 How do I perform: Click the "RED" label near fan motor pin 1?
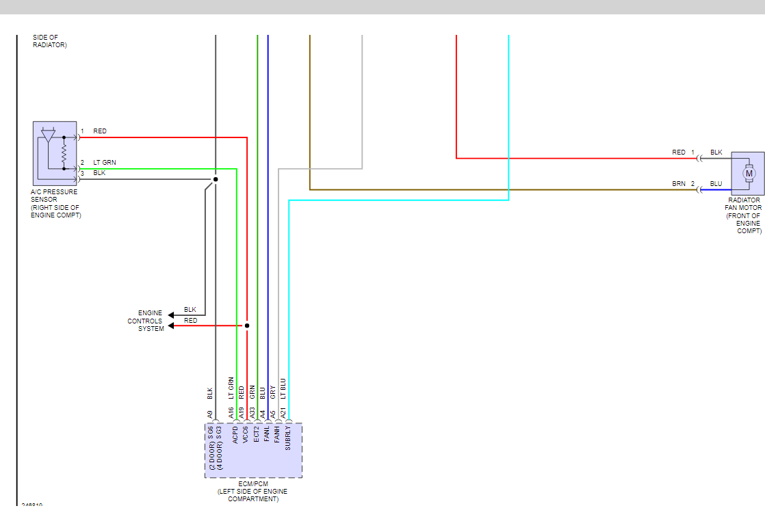[x=679, y=152]
